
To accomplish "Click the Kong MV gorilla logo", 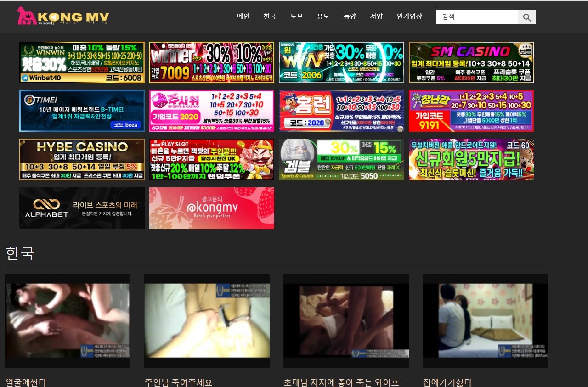I will click(63, 17).
